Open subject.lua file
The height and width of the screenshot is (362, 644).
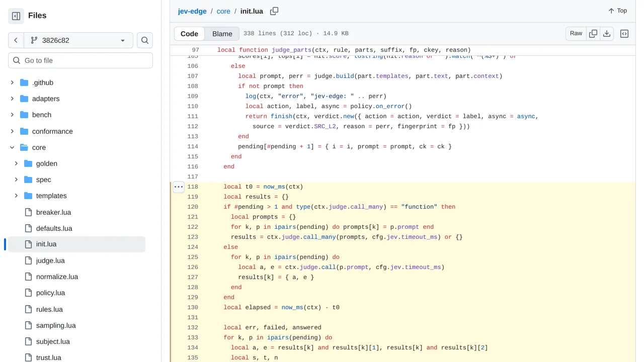point(53,341)
